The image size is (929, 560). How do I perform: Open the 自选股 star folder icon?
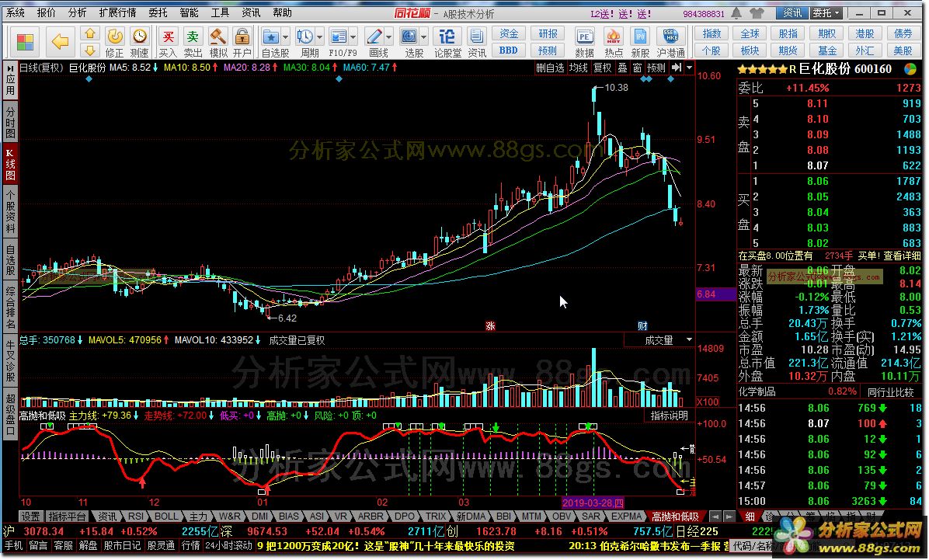click(271, 37)
